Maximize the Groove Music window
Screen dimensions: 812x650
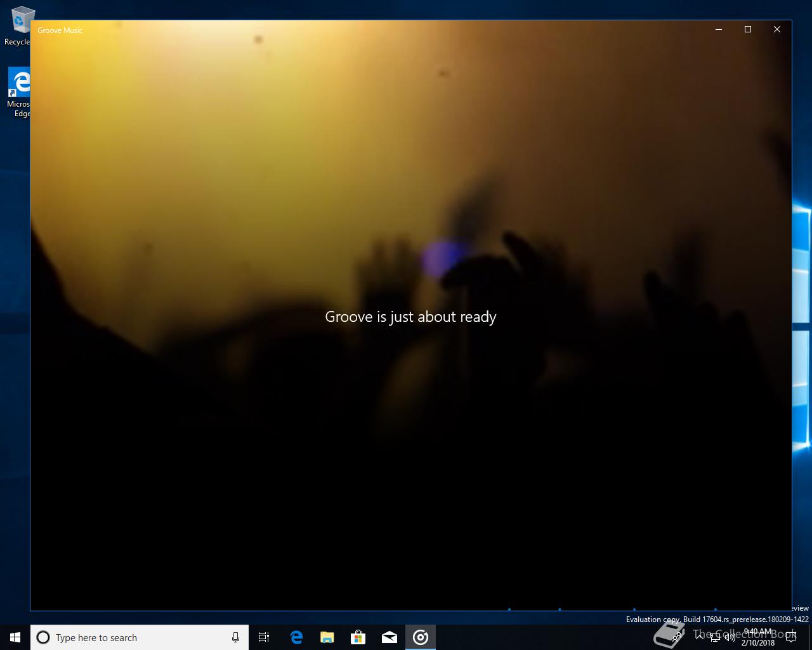(x=748, y=29)
